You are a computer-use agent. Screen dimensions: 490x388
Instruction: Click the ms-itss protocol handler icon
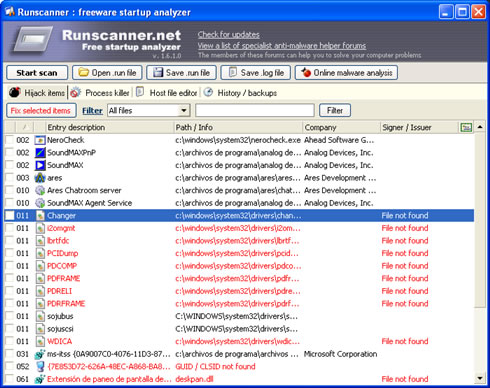pyautogui.click(x=40, y=354)
